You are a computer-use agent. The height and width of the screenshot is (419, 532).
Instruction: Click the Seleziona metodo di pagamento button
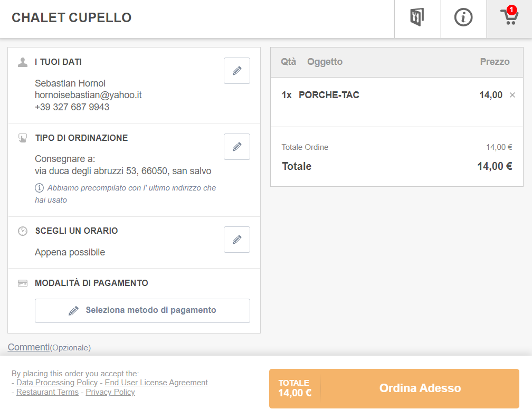[x=142, y=310]
